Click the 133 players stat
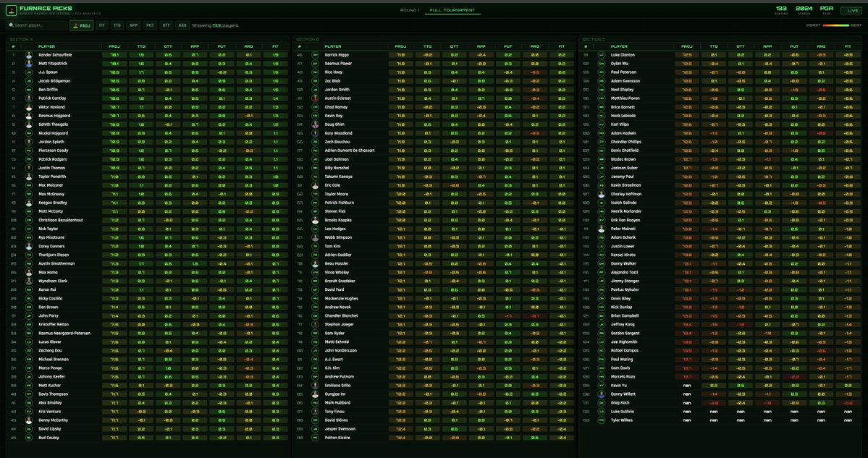868x458 pixels. pyautogui.click(x=781, y=10)
